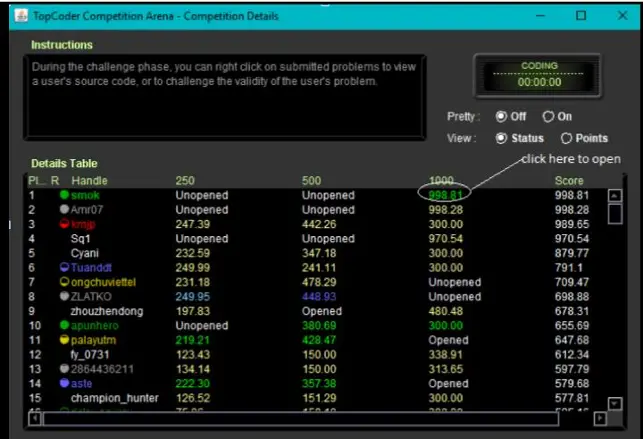Click the red rating icon beside kmjp
The image size is (643, 439).
point(64,224)
